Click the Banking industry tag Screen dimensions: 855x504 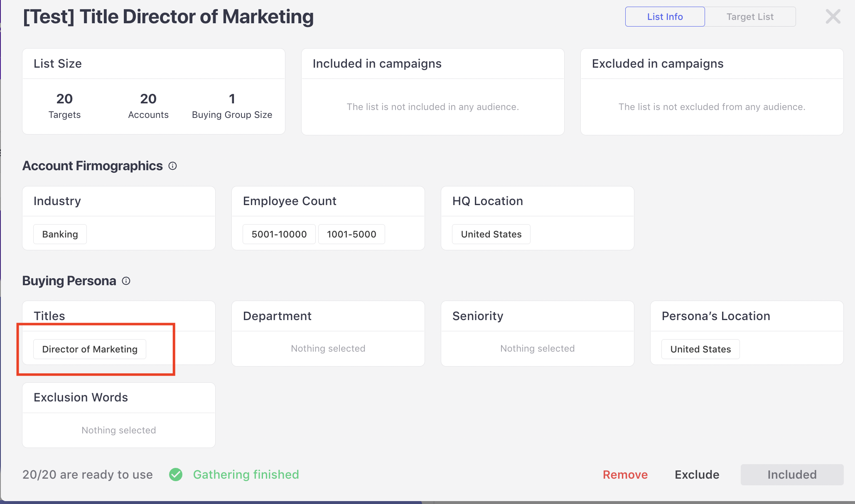click(60, 234)
